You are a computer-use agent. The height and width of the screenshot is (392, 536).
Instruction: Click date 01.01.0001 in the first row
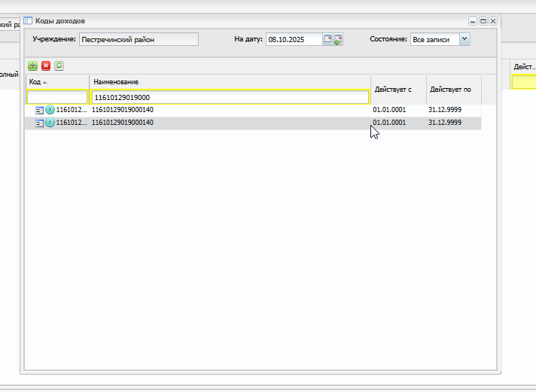[x=389, y=110]
